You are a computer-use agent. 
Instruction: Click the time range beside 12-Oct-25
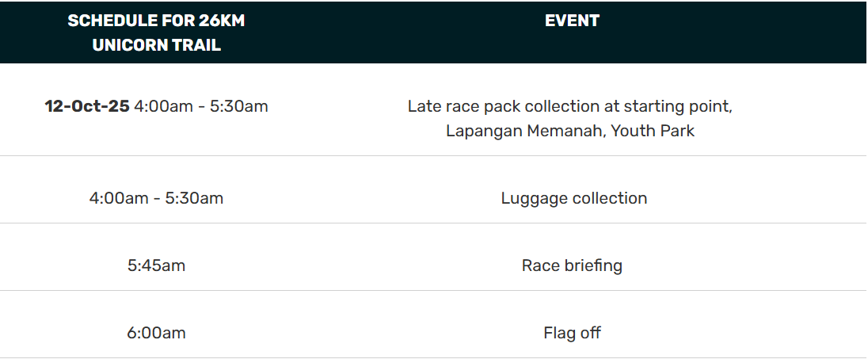click(x=201, y=106)
